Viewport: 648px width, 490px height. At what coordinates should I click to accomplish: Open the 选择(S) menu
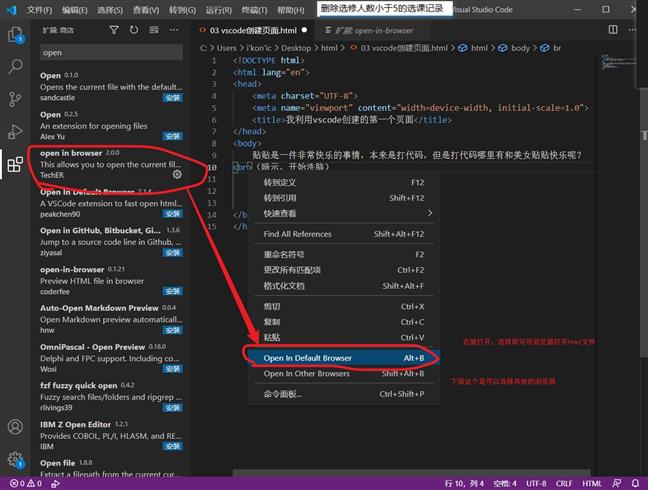pos(110,10)
